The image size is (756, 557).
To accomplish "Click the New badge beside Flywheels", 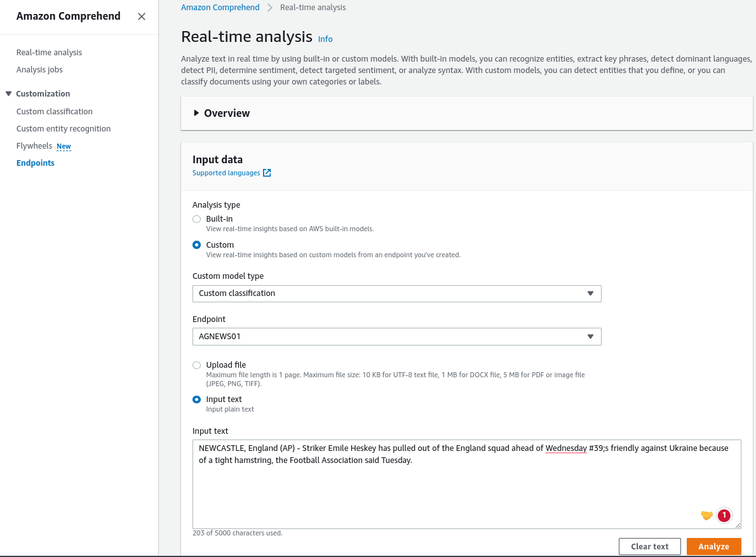I will (64, 146).
